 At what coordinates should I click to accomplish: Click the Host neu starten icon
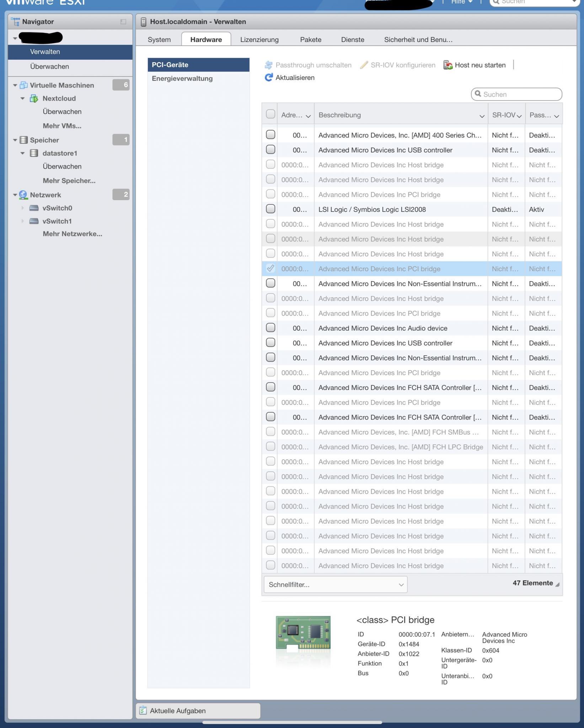448,65
